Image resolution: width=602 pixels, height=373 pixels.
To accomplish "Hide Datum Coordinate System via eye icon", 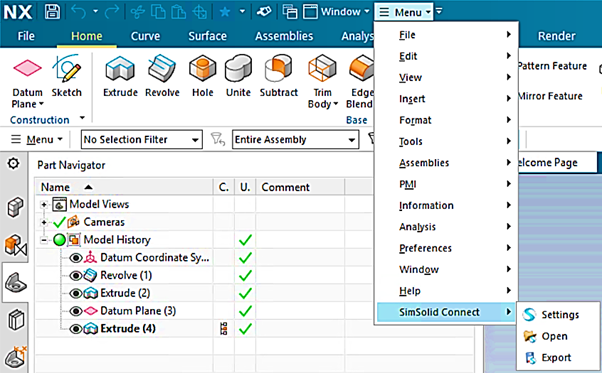I will click(x=76, y=257).
